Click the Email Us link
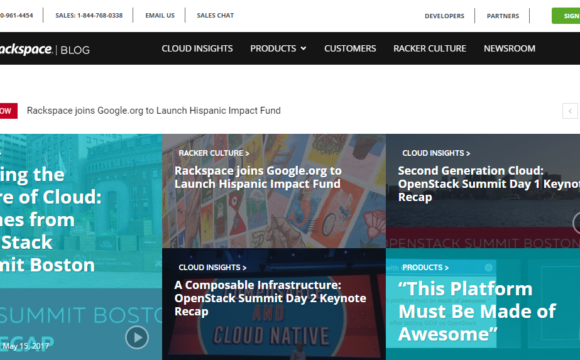This screenshot has height=360, width=580. (160, 16)
